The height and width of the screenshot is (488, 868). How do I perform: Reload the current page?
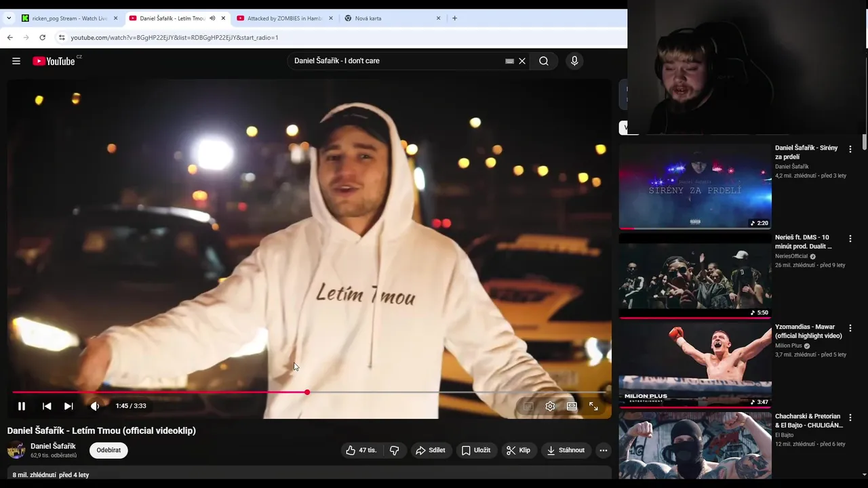[42, 37]
